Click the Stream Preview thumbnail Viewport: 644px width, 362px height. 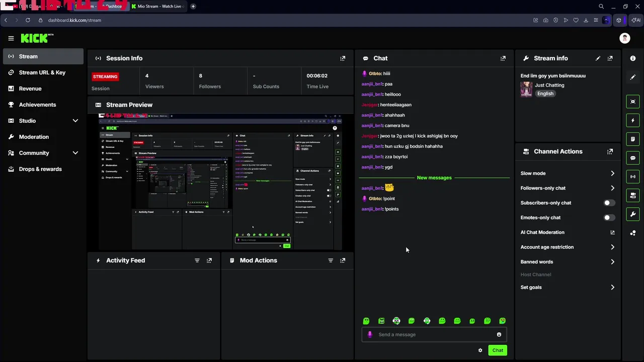pos(220,182)
